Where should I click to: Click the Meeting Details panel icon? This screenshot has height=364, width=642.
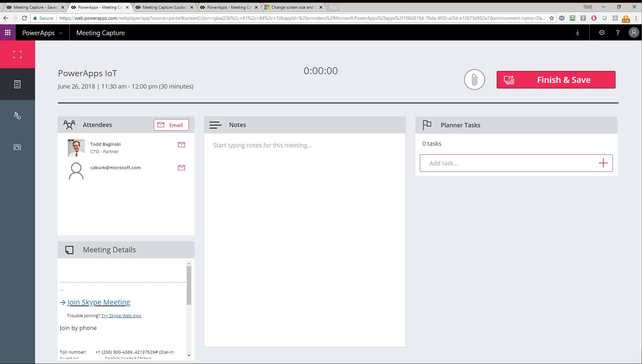69,250
